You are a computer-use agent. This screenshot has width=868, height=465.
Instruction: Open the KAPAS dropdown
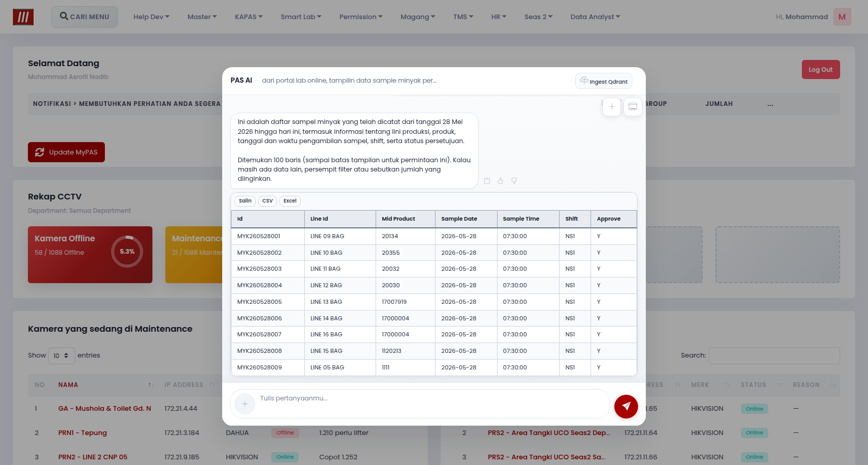click(x=249, y=17)
